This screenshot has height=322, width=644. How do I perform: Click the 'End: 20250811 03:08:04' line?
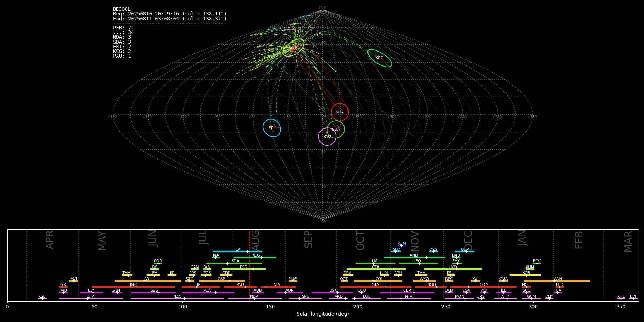point(170,19)
